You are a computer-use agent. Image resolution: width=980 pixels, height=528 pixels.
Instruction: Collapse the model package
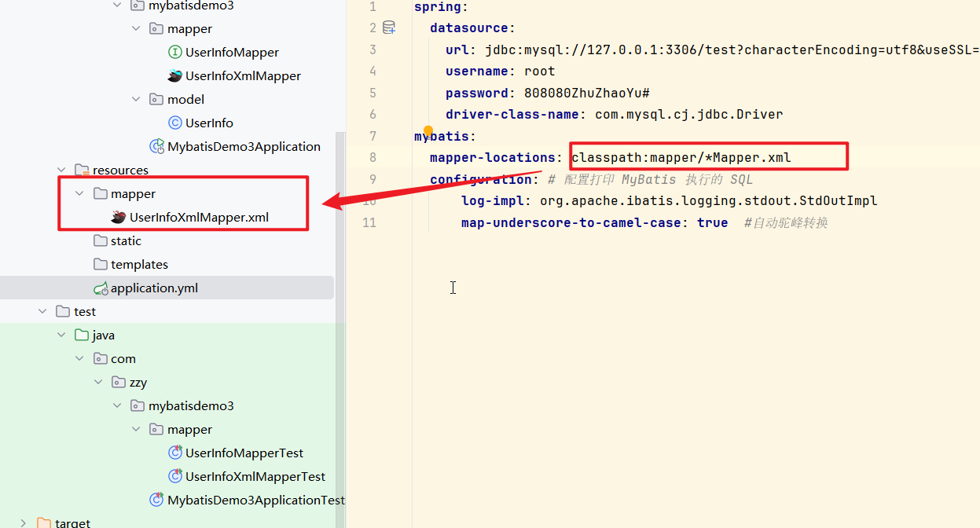pos(136,100)
